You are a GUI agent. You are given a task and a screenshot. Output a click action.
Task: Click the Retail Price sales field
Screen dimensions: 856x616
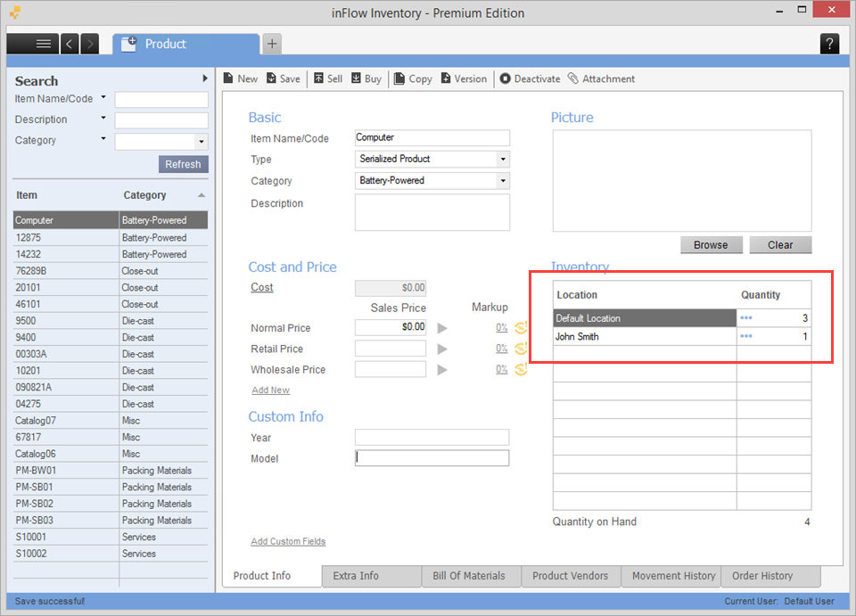(x=391, y=348)
